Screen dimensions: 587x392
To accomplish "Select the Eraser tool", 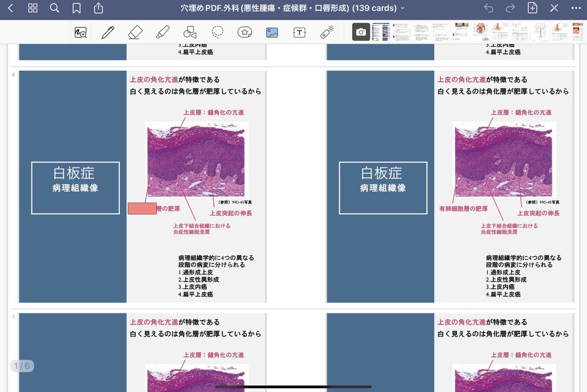I will click(135, 32).
